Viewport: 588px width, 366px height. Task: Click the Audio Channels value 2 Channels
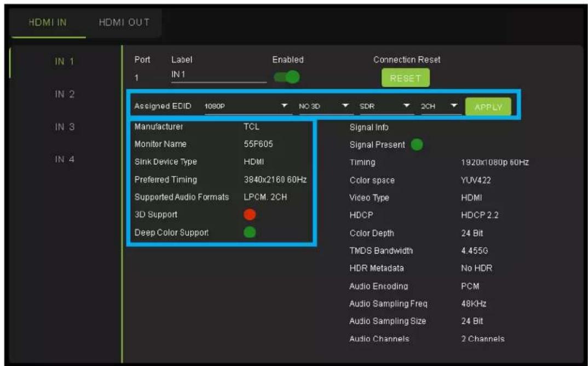click(483, 339)
